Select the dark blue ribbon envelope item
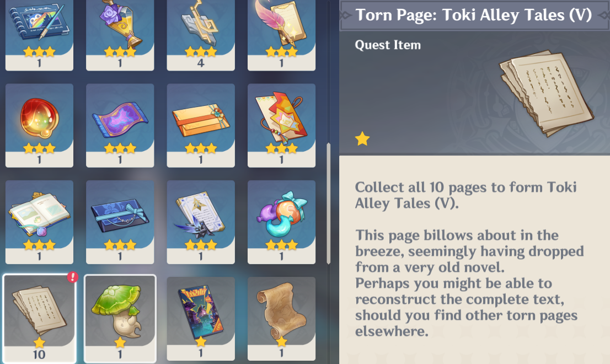 tap(120, 222)
